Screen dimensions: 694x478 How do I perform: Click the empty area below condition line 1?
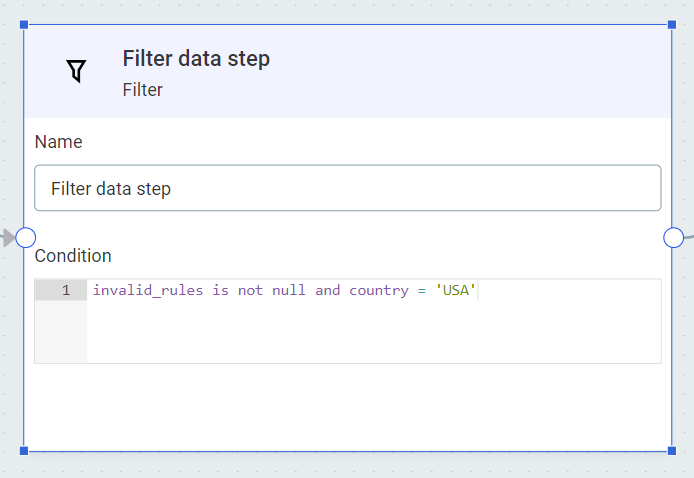coord(372,333)
